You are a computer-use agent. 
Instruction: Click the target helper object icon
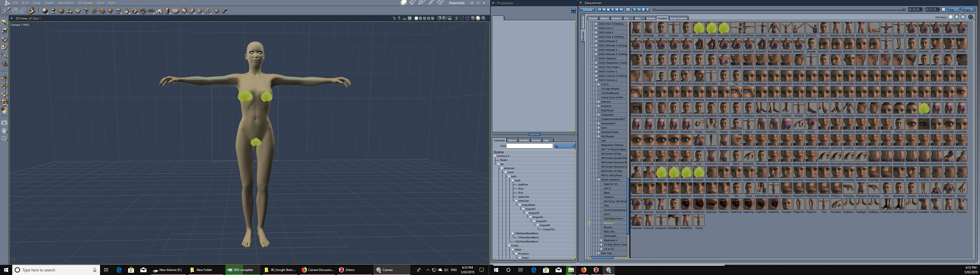point(216,11)
